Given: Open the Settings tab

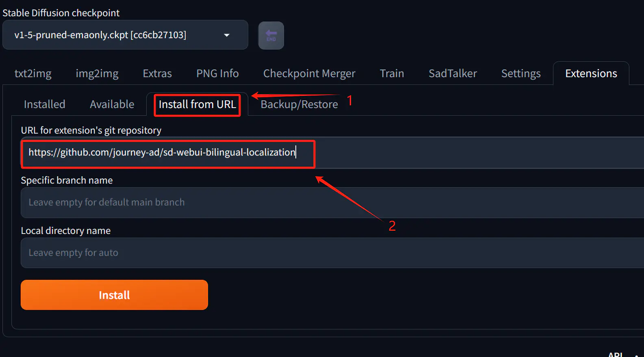Looking at the screenshot, I should pos(521,74).
